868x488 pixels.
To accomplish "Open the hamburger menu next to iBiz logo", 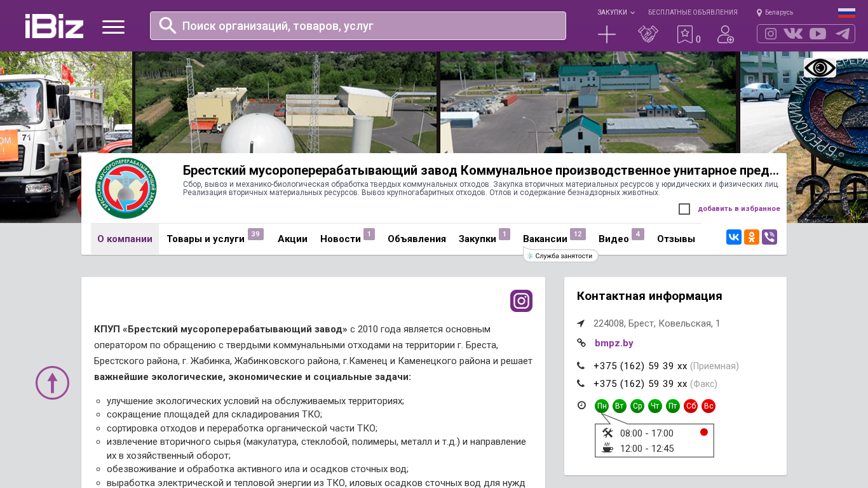I will [113, 27].
